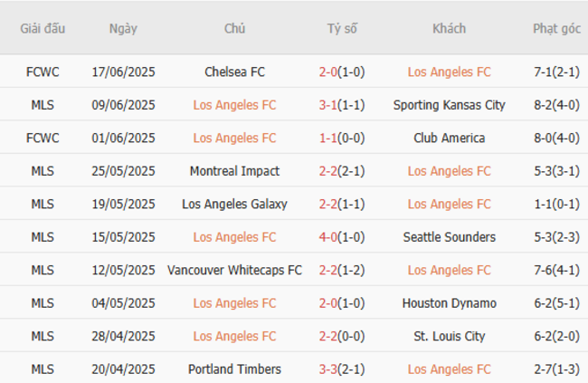Click the 4-0 score versus Seattle Sounders

(328, 237)
